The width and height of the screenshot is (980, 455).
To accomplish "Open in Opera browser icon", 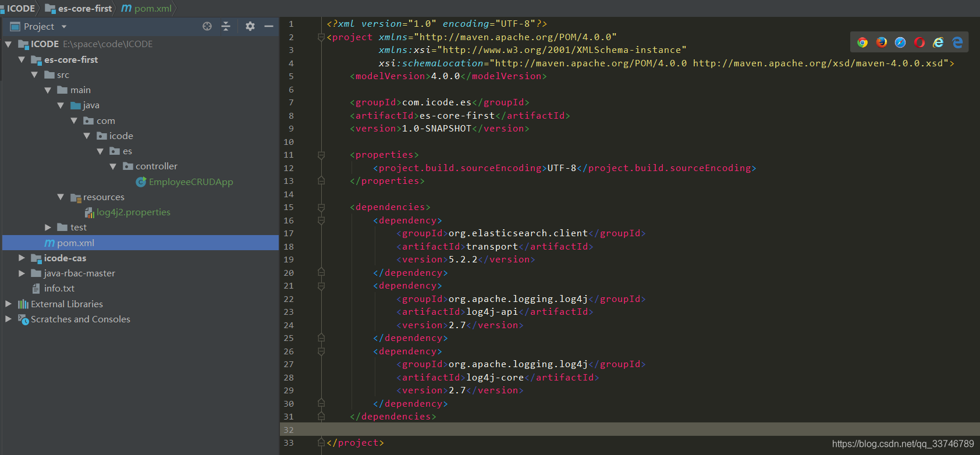I will coord(919,42).
